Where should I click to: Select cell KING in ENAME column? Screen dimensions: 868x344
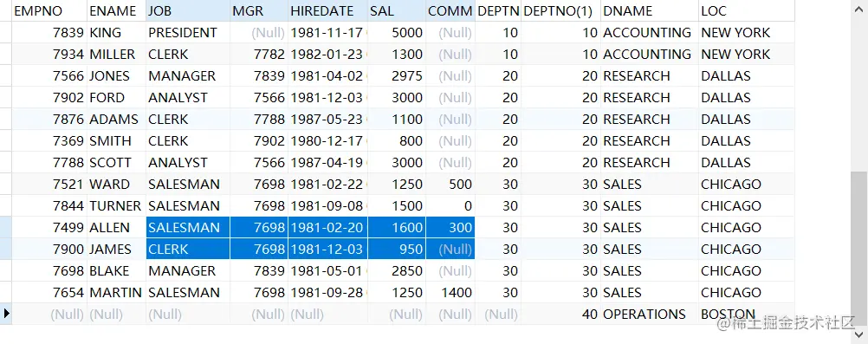pos(116,33)
